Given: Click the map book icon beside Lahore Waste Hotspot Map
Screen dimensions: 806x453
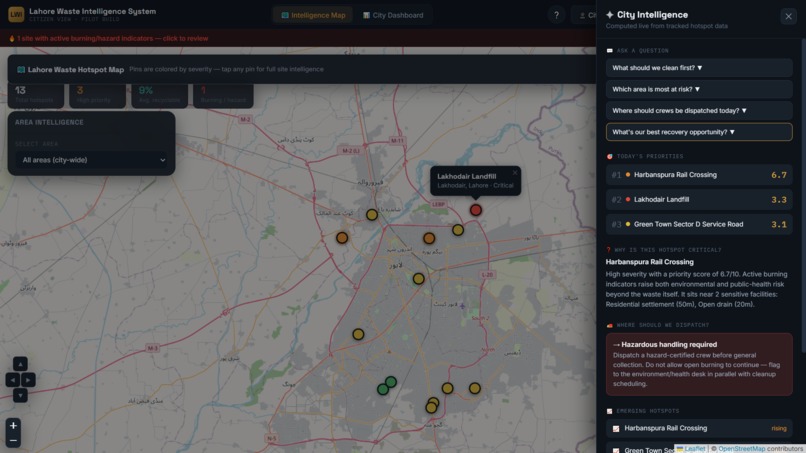Looking at the screenshot, I should 21,69.
